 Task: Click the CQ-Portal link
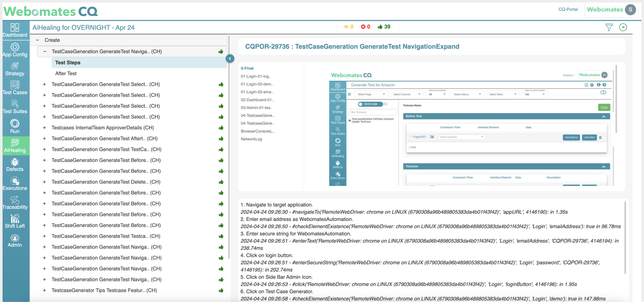(x=568, y=10)
